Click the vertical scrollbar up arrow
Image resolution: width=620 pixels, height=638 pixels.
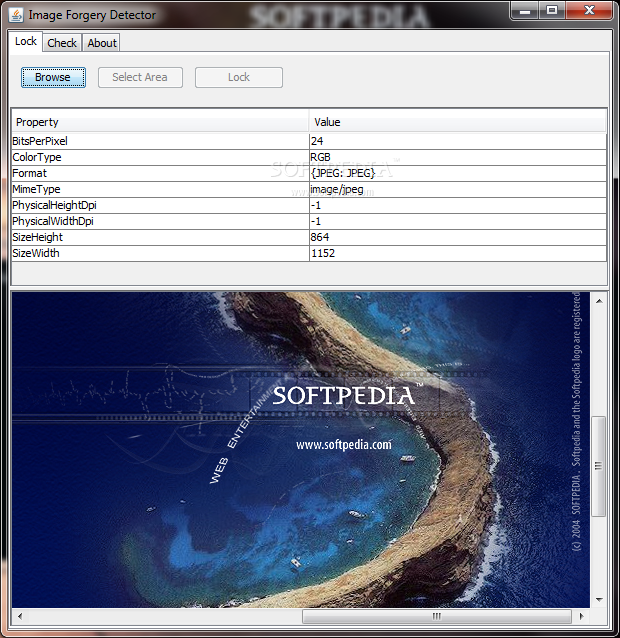pyautogui.click(x=599, y=301)
